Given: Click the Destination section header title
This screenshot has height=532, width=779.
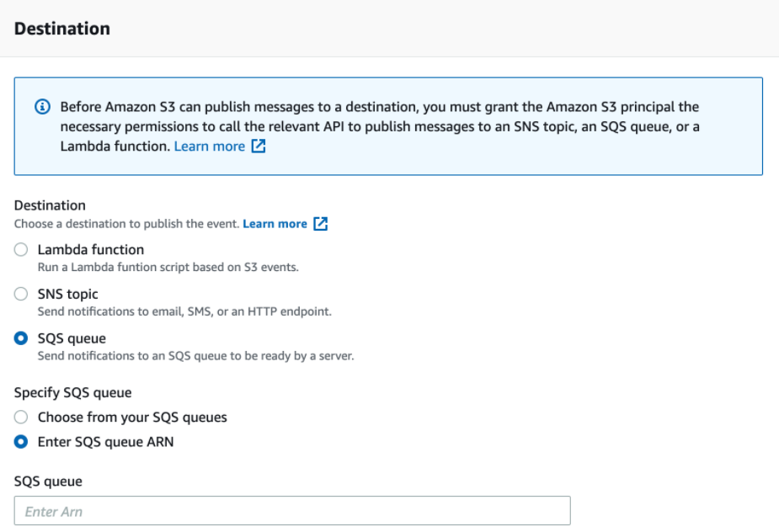Looking at the screenshot, I should (62, 29).
